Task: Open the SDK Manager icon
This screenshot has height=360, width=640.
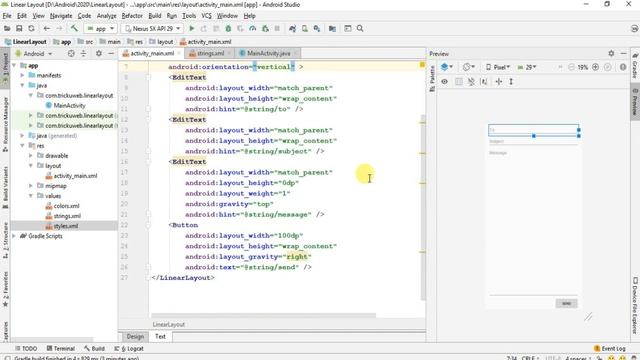Action: click(x=317, y=29)
